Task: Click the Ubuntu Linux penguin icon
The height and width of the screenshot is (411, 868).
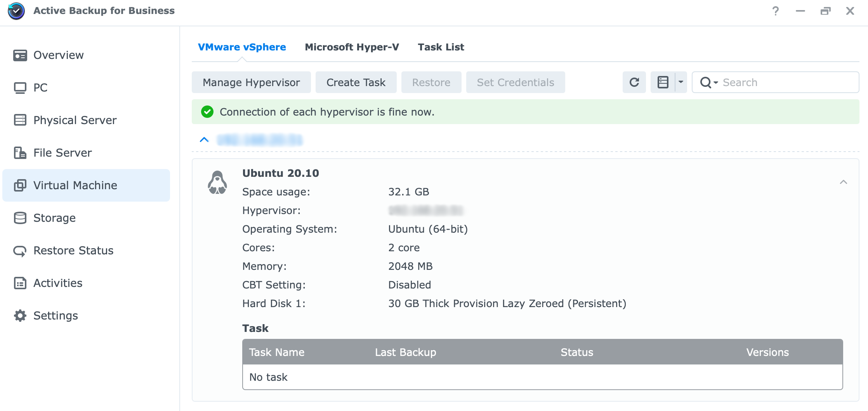Action: (217, 183)
